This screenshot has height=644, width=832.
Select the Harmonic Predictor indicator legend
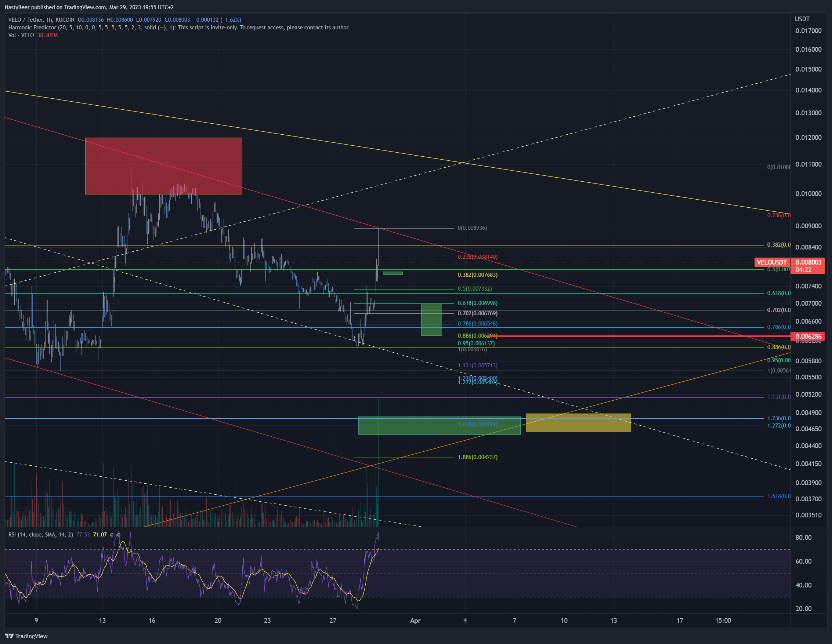[x=179, y=28]
